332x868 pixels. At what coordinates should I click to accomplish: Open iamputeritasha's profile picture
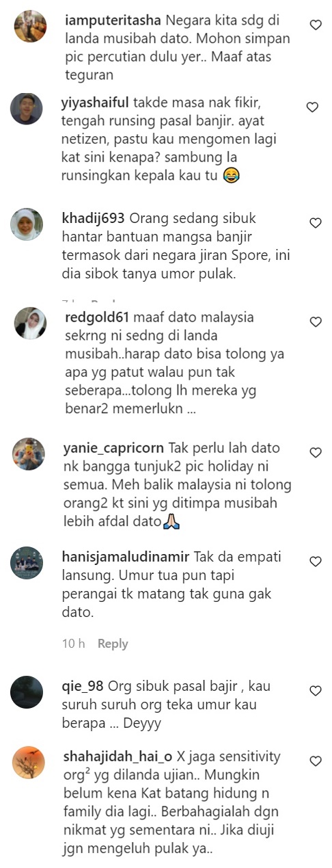point(30,26)
